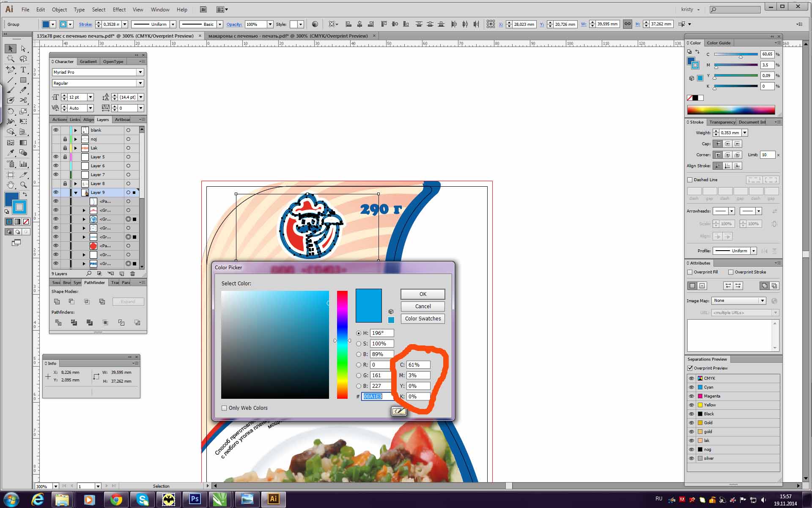Select the Pencil tool

coord(23,90)
